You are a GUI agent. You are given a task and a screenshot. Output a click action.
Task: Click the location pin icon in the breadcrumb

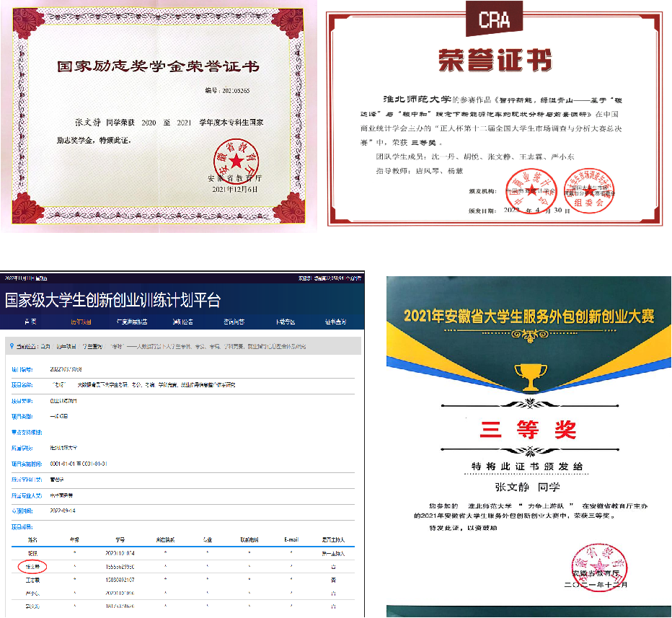pos(12,347)
